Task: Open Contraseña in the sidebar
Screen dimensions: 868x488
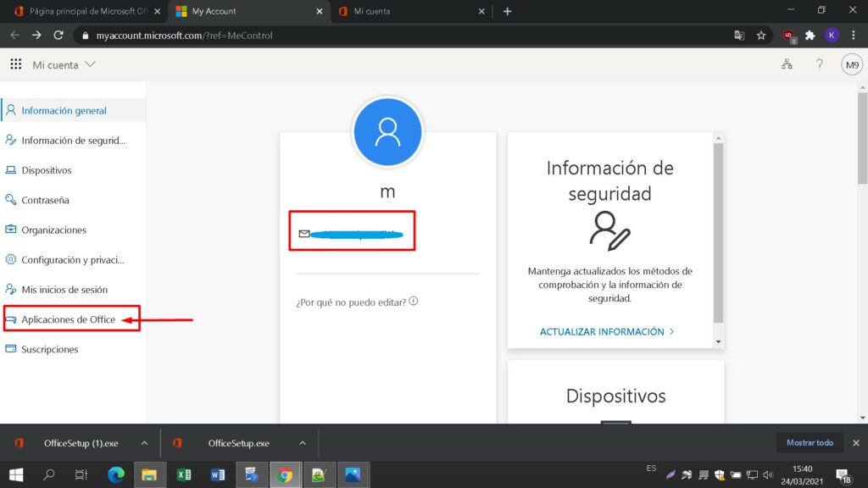Action: 45,200
